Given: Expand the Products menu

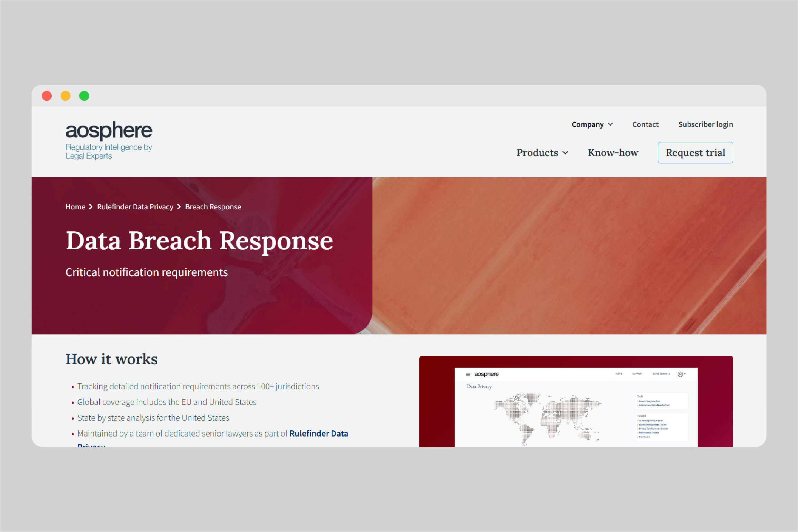Looking at the screenshot, I should point(542,153).
